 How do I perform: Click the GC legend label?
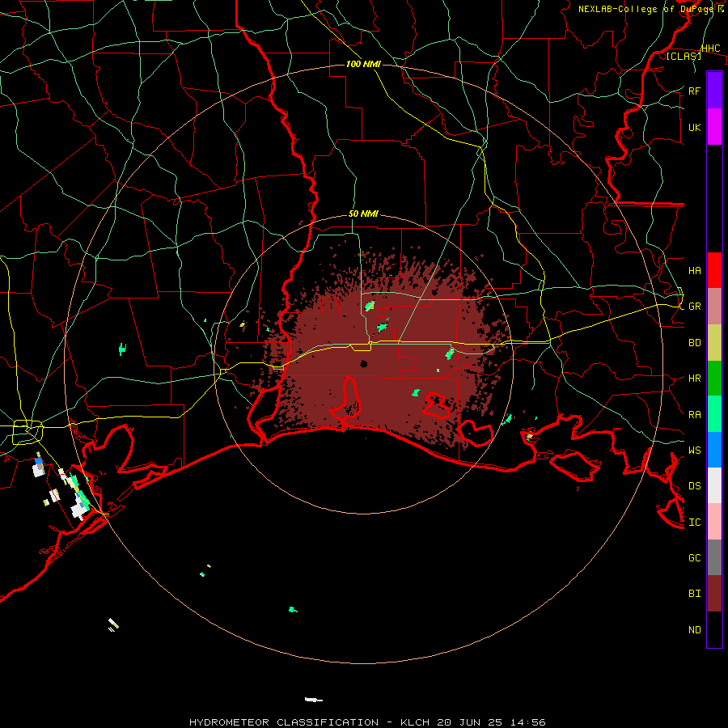click(x=694, y=557)
